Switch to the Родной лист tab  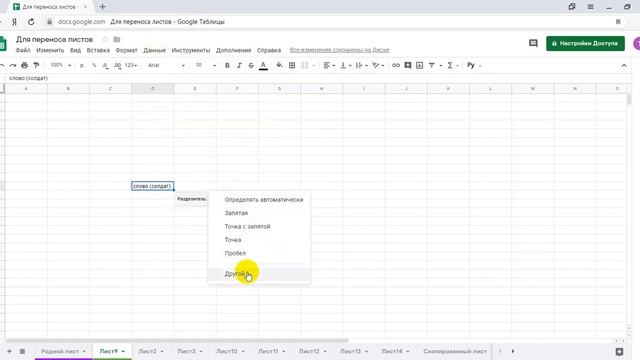(63, 351)
